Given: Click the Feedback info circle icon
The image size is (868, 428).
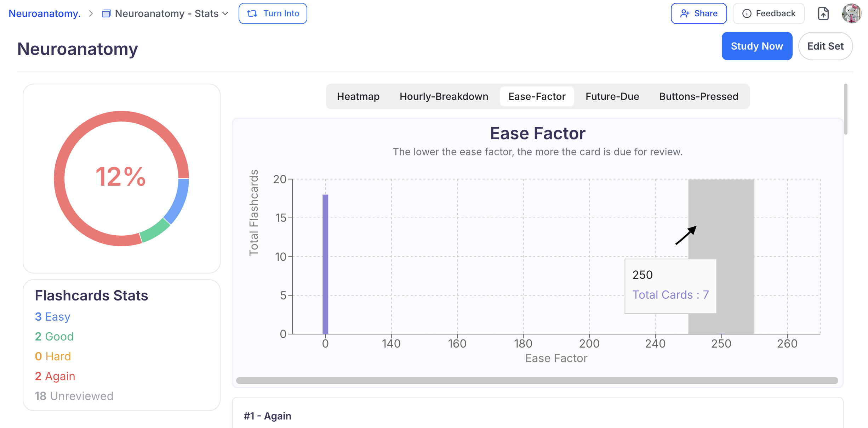Looking at the screenshot, I should (x=747, y=13).
